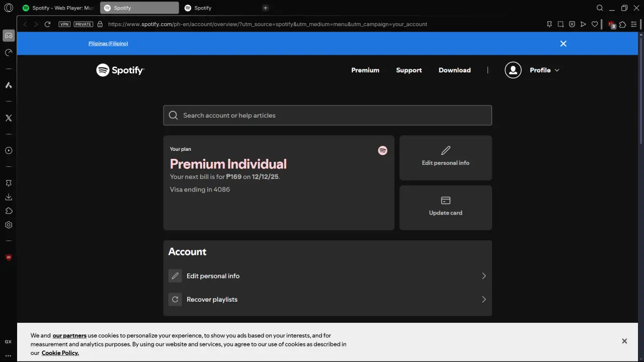Open the red uBlock icon in sidebar

(9, 257)
